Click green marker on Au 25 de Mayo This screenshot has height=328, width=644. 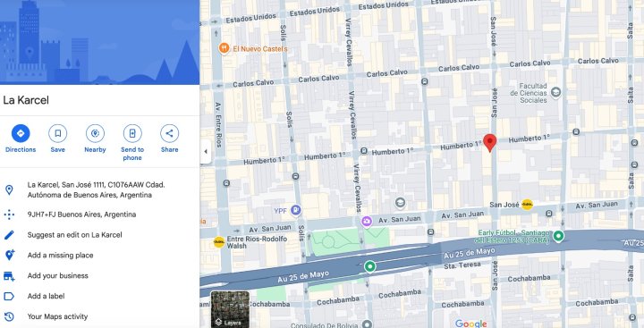tap(370, 266)
